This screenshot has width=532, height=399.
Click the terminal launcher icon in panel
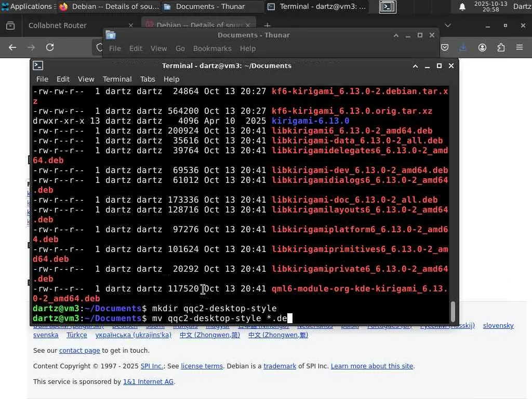click(388, 7)
